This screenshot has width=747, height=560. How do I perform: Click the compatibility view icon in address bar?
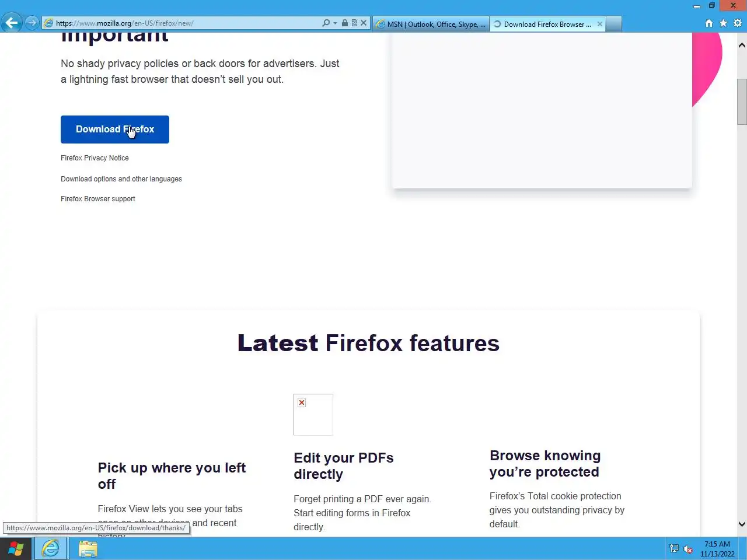click(354, 23)
